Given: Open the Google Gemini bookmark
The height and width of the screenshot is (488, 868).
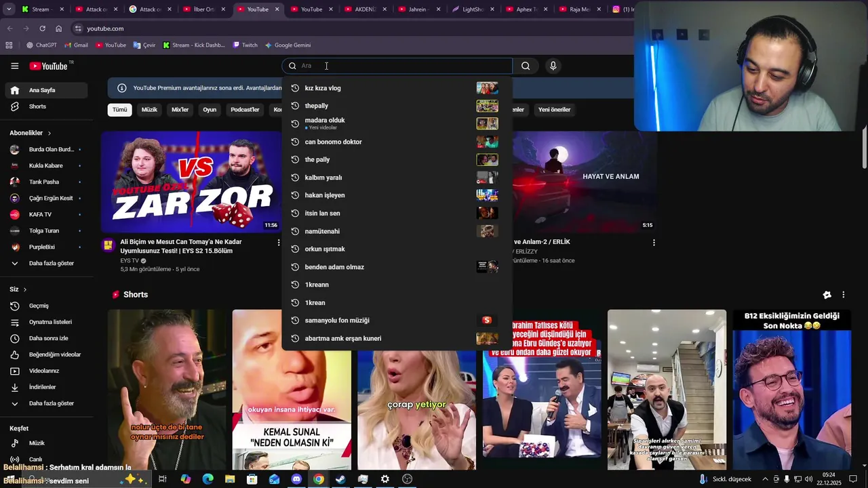Looking at the screenshot, I should [288, 45].
